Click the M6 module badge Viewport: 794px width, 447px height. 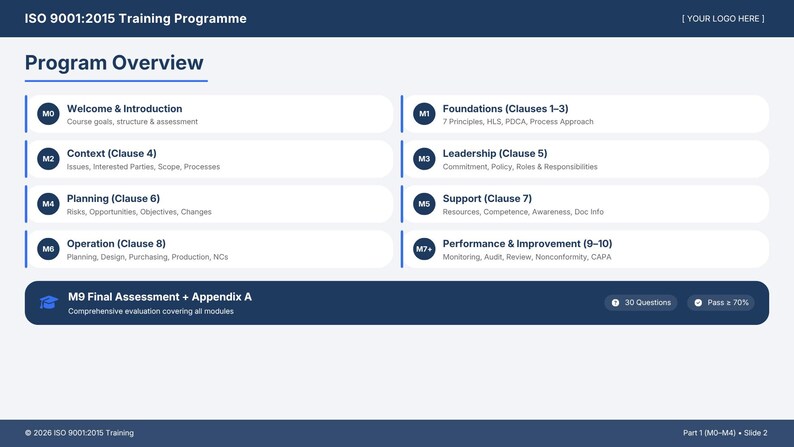tap(48, 249)
